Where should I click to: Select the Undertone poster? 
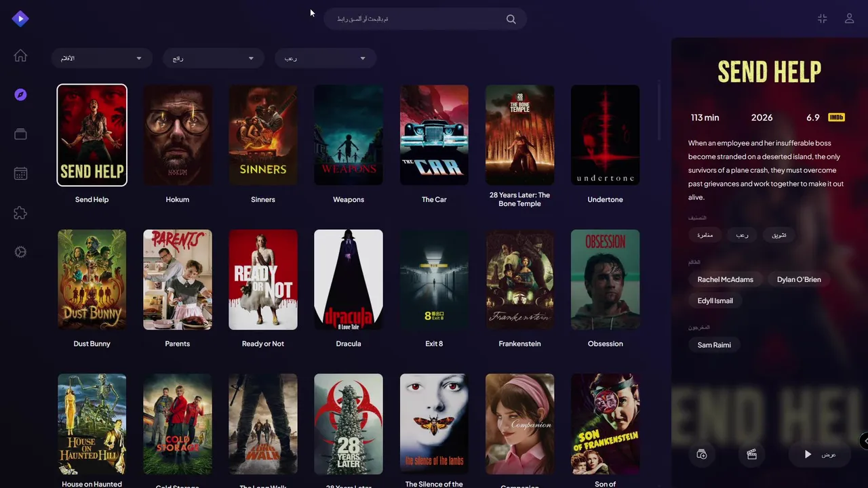coord(605,135)
